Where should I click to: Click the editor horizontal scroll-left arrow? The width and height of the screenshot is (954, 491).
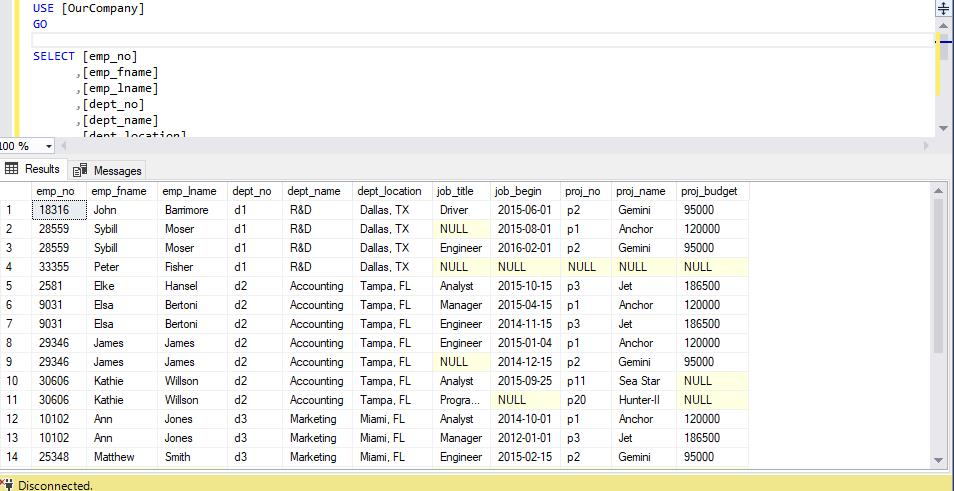coord(62,146)
